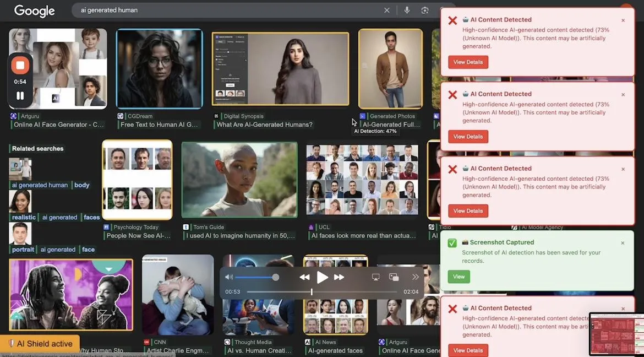
Task: Clear the search box with the X icon
Action: pos(386,10)
